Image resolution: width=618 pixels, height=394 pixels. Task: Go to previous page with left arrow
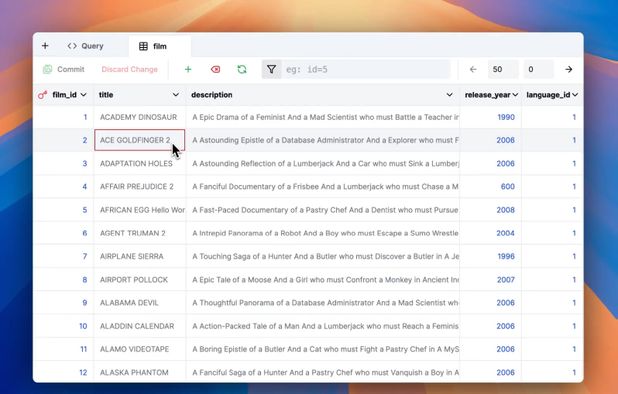click(473, 69)
